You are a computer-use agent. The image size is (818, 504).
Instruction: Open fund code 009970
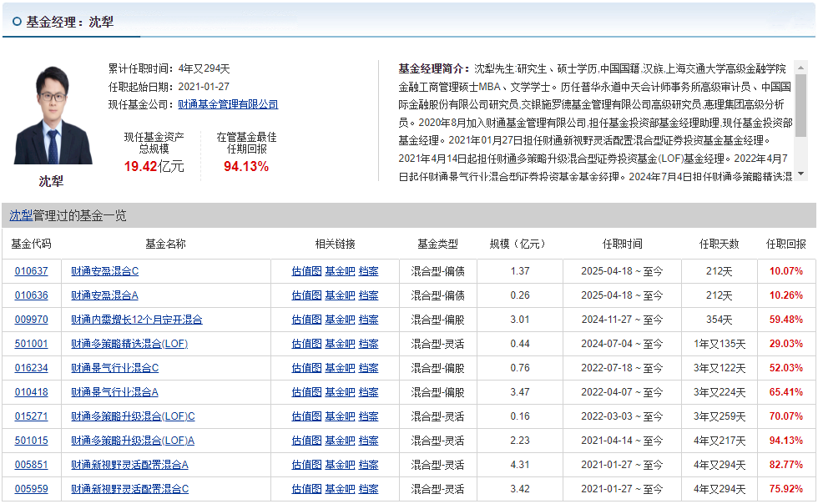32,320
